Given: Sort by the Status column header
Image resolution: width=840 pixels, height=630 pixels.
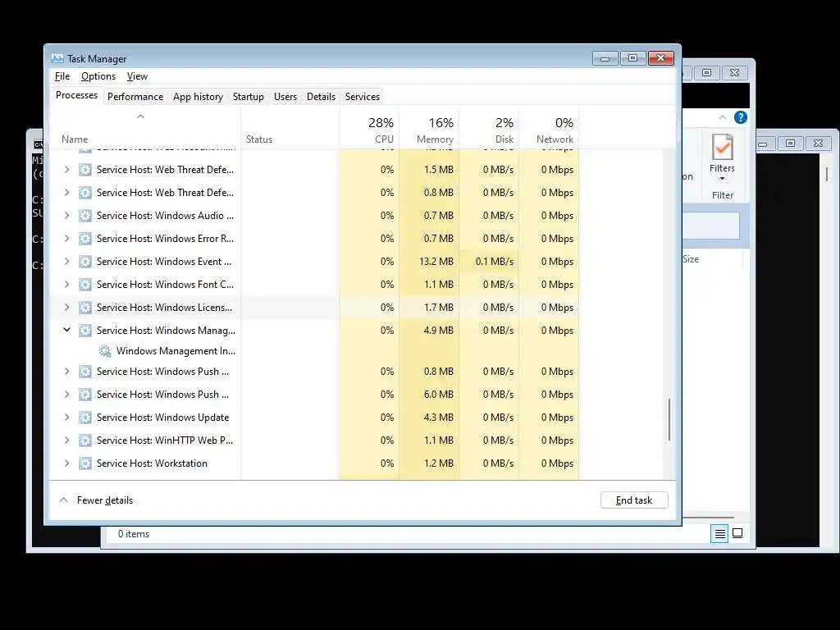Looking at the screenshot, I should [x=290, y=129].
